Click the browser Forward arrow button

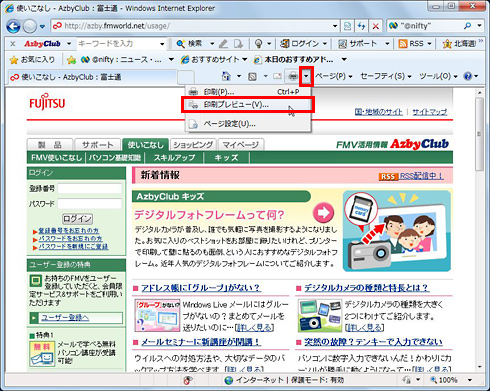[x=30, y=26]
